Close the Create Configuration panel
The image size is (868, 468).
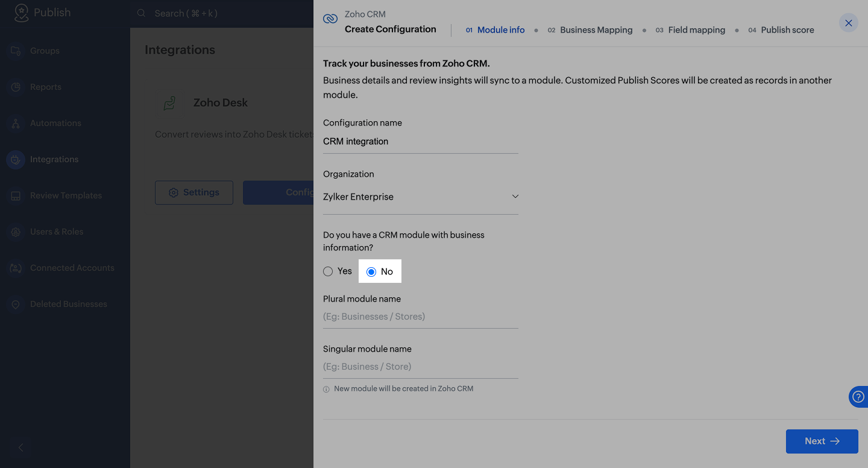coord(849,23)
